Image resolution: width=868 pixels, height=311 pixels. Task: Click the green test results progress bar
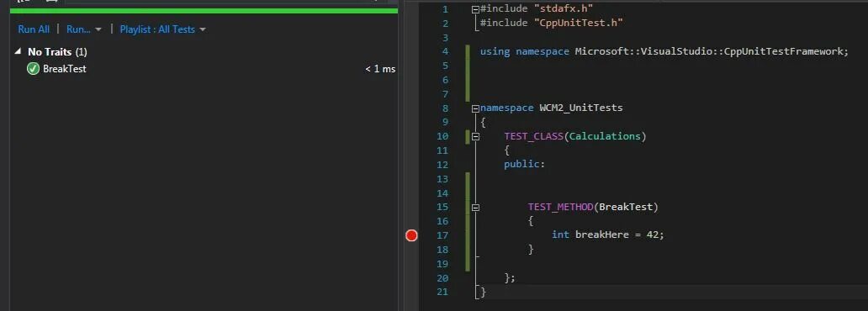(204, 11)
